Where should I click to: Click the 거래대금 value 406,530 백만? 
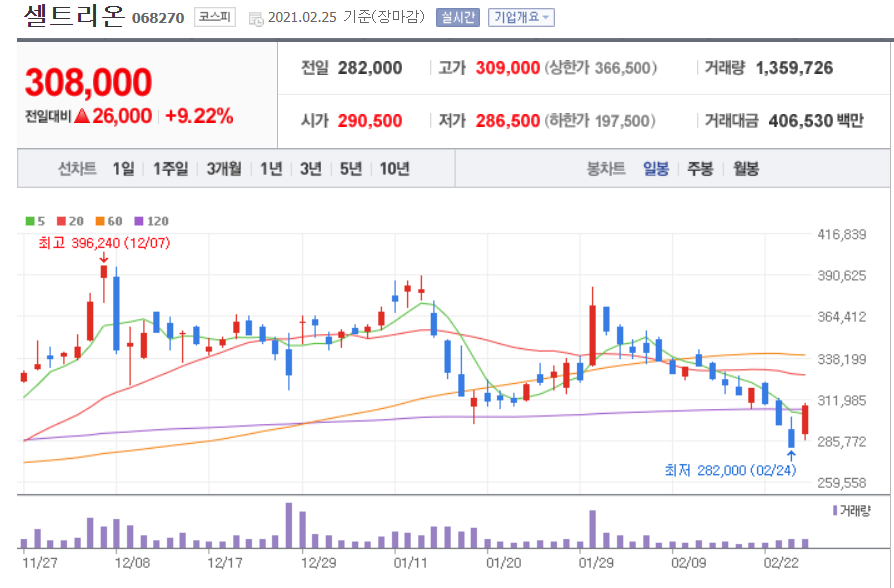tap(816, 121)
